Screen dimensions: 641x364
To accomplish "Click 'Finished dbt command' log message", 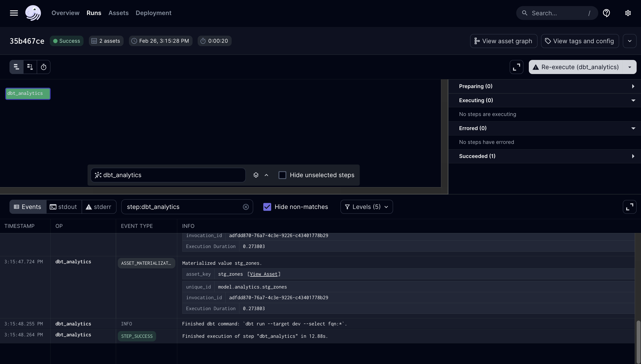I will click(x=264, y=324).
